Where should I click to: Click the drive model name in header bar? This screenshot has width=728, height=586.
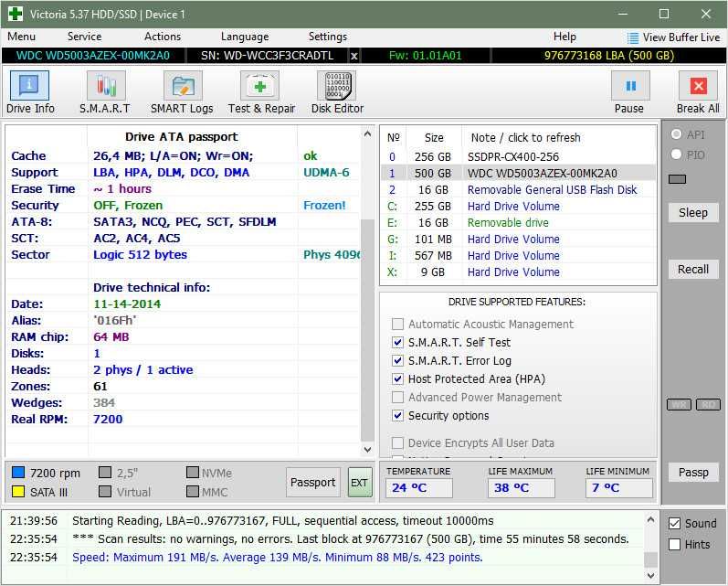pos(93,56)
